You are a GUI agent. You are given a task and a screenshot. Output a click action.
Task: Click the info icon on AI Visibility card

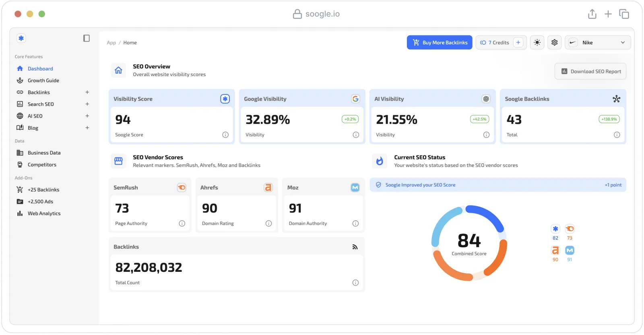[x=486, y=135]
